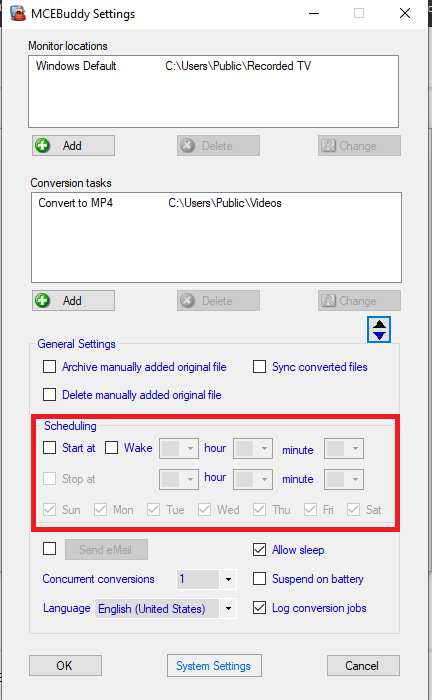Open System Settings
This screenshot has height=700, width=432.
tap(214, 666)
